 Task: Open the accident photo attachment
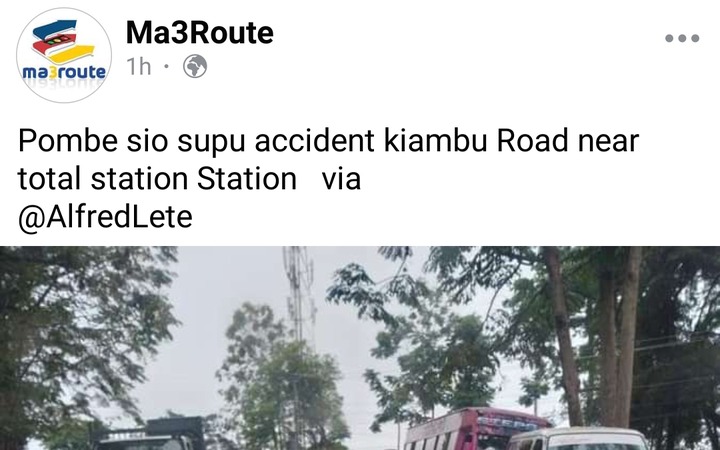[360, 348]
